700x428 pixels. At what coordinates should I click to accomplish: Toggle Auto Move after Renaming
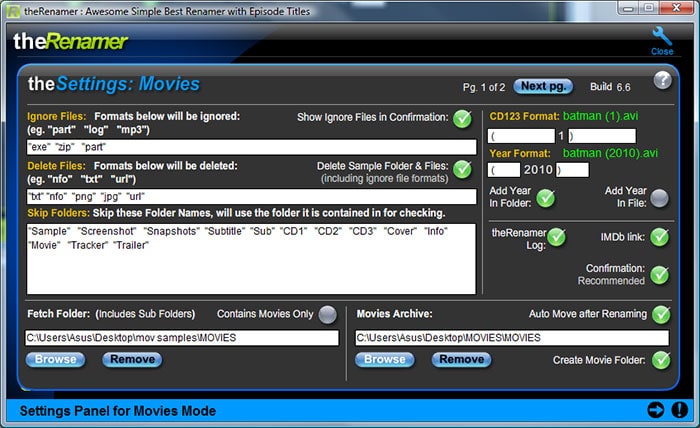click(x=661, y=315)
